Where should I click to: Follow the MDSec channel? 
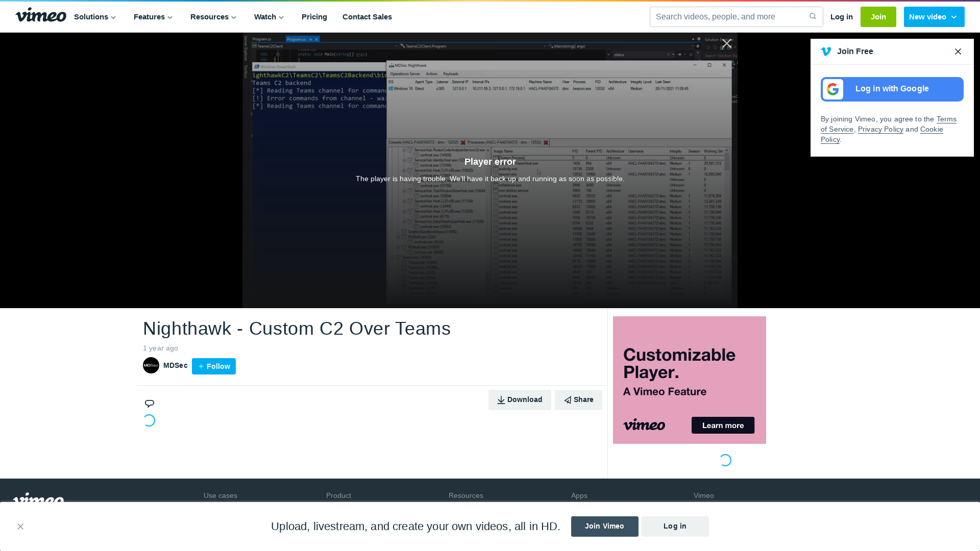[214, 366]
